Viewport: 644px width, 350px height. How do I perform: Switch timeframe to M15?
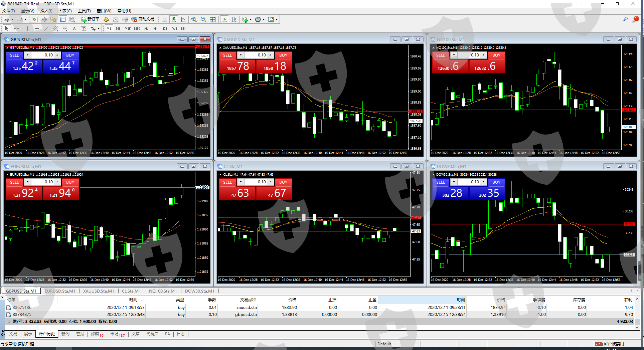coord(128,29)
